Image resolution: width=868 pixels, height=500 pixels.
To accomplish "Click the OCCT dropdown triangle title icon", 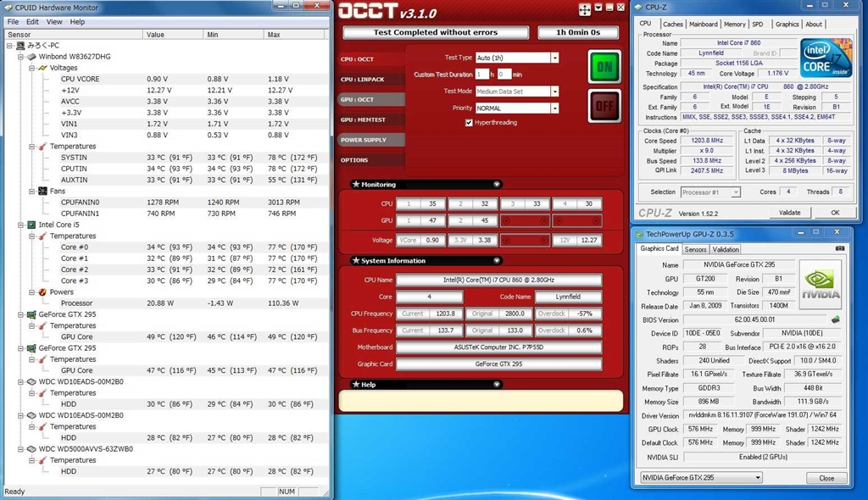I will 598,8.
